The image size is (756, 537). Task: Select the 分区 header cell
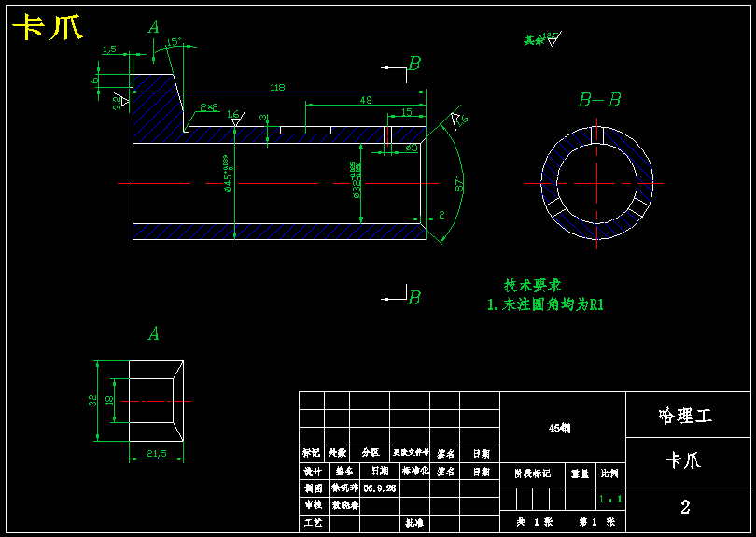click(x=371, y=453)
